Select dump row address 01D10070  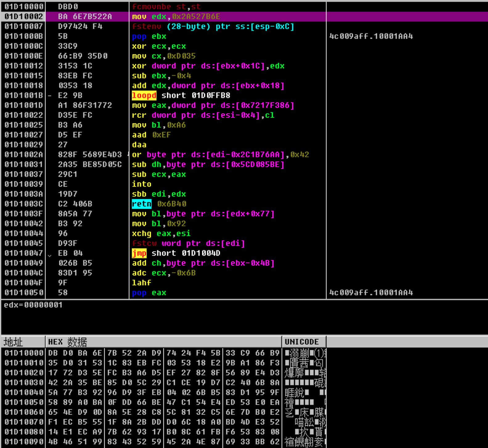coord(24,422)
